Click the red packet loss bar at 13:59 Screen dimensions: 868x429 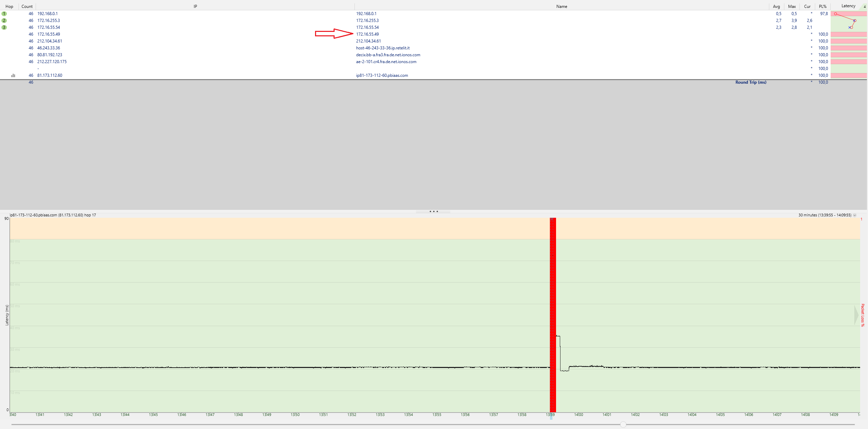point(553,309)
